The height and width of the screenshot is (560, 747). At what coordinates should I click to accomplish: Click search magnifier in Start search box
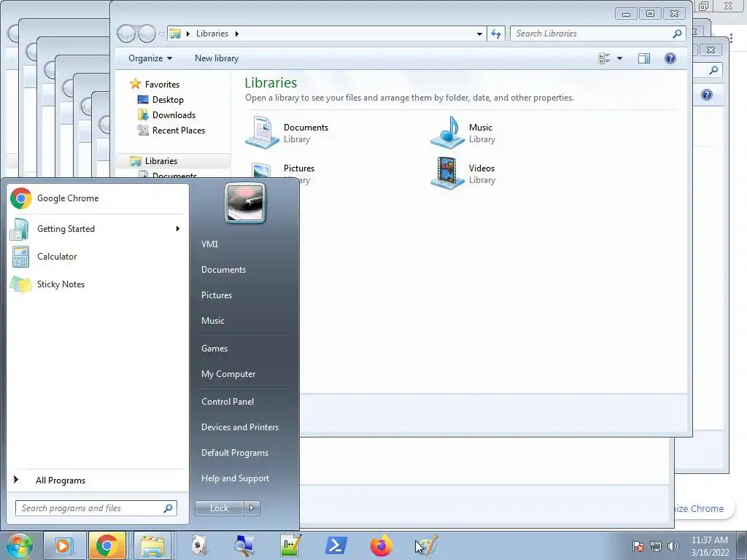click(x=169, y=508)
